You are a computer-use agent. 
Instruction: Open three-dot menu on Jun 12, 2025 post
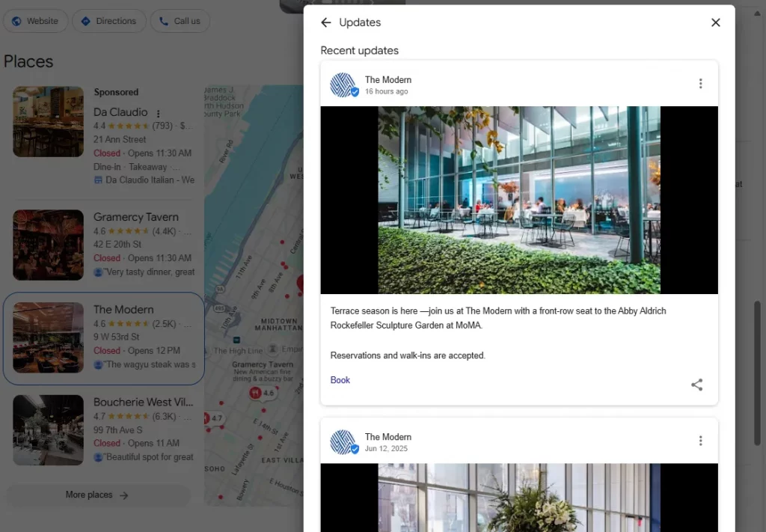(x=700, y=441)
